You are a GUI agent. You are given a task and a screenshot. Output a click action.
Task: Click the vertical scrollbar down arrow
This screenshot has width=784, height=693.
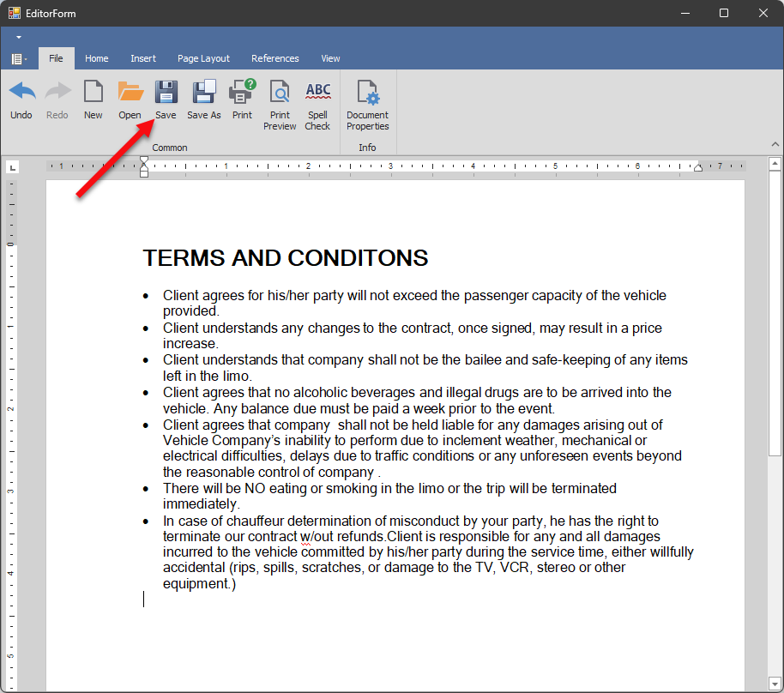(775, 684)
